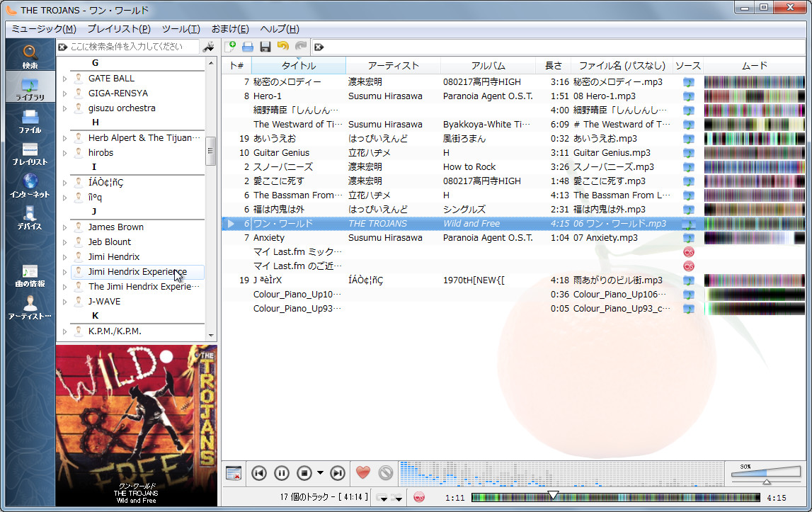Expand the gisuzu orchestra tree node
This screenshot has height=512, width=812.
64,109
